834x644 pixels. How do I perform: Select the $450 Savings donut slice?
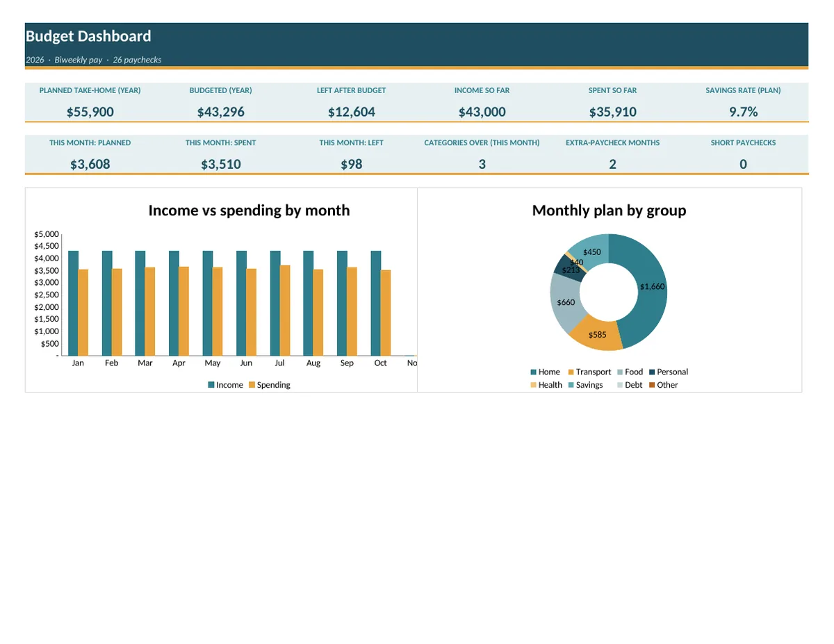591,251
